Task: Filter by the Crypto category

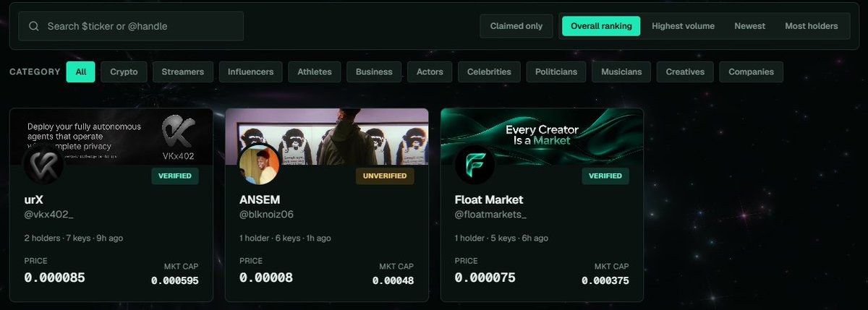Action: click(x=124, y=72)
